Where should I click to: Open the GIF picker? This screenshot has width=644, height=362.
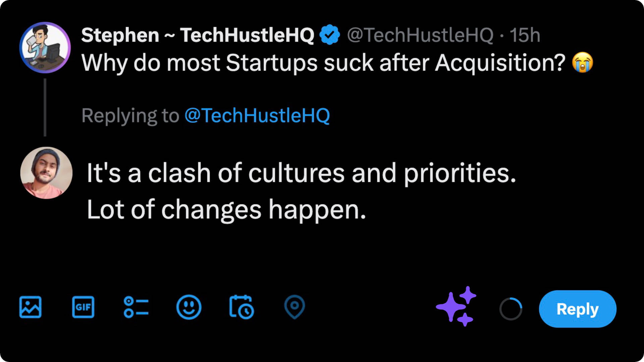83,307
